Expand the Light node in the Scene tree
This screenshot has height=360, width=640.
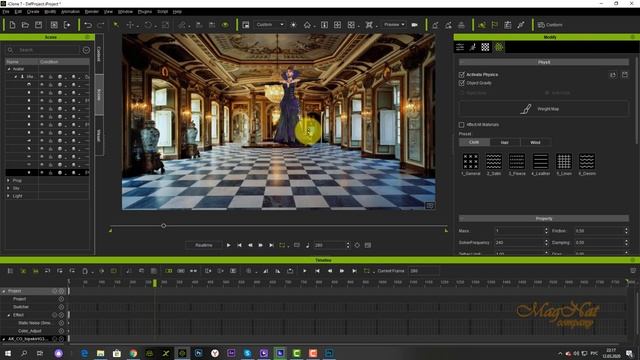(8, 196)
